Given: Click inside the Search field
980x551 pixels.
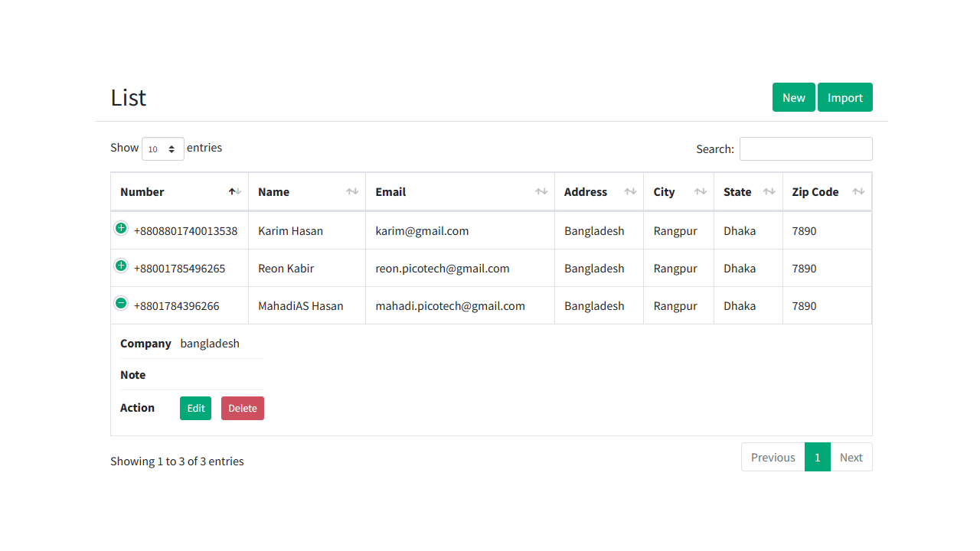Looking at the screenshot, I should (805, 148).
